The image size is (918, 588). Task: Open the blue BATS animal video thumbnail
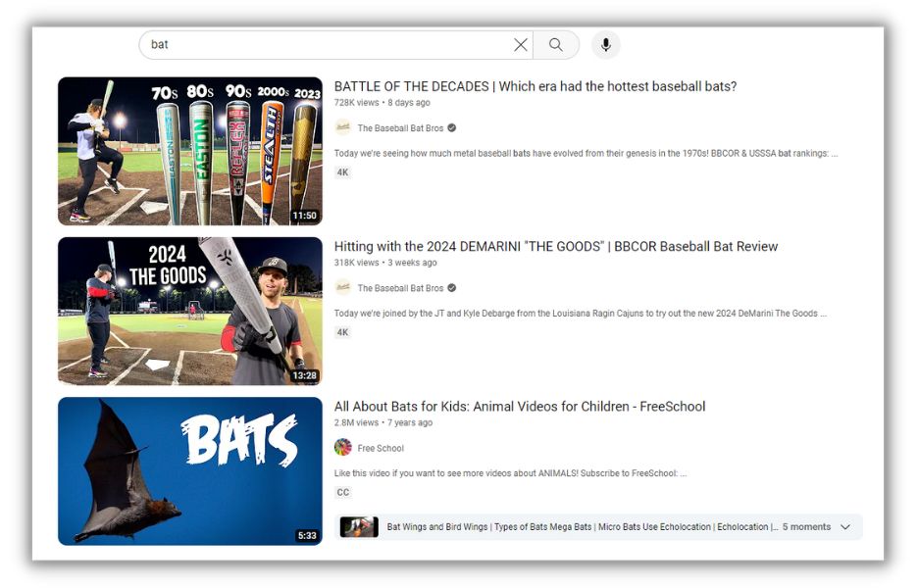coord(189,471)
